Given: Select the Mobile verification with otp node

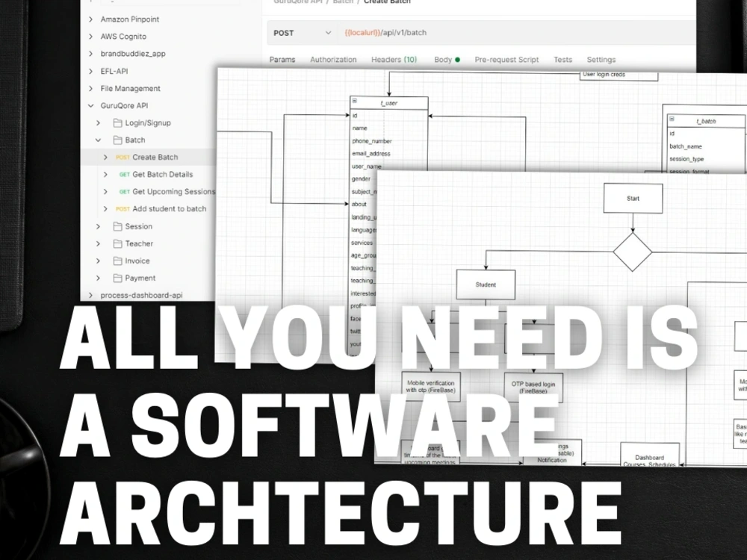Looking at the screenshot, I should 431,387.
